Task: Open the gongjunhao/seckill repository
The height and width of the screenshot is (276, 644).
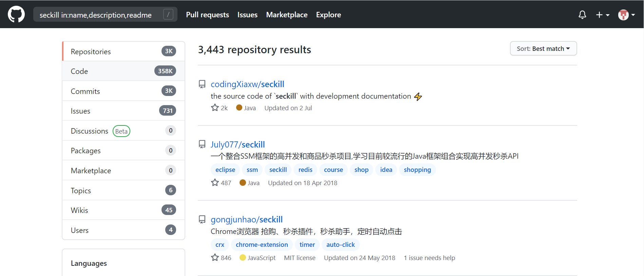Action: [247, 219]
